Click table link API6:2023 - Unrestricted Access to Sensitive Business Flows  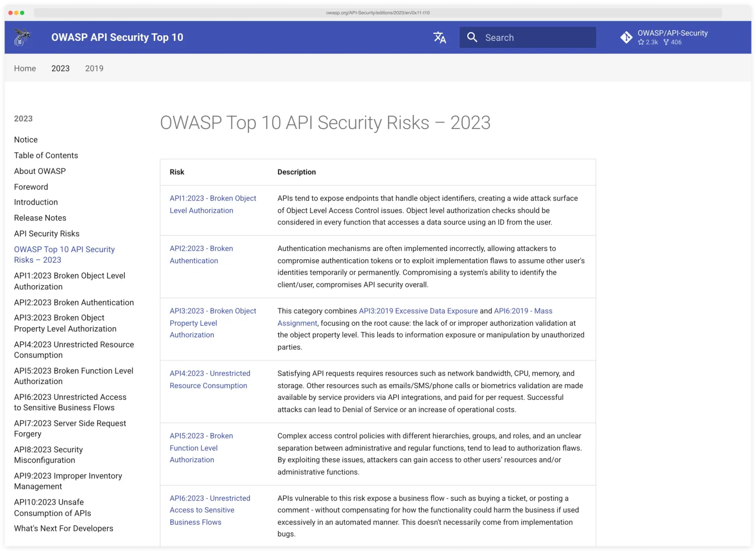point(210,510)
